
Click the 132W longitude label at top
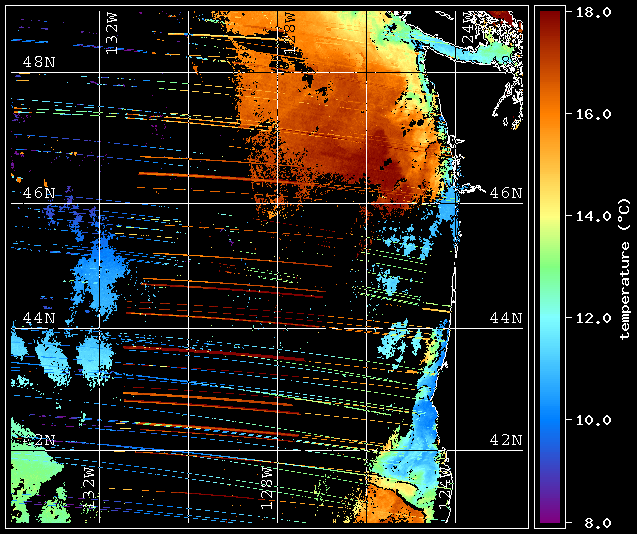tap(112, 33)
